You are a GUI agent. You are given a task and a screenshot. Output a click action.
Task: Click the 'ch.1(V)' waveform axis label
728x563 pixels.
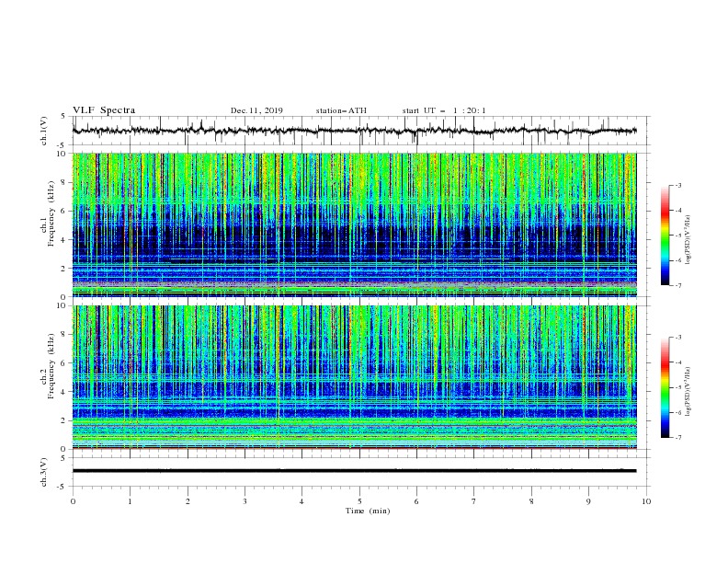[x=44, y=131]
